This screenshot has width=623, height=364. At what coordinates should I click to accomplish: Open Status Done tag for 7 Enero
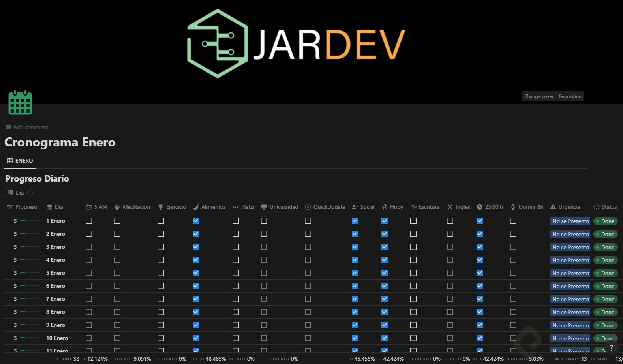pyautogui.click(x=606, y=299)
